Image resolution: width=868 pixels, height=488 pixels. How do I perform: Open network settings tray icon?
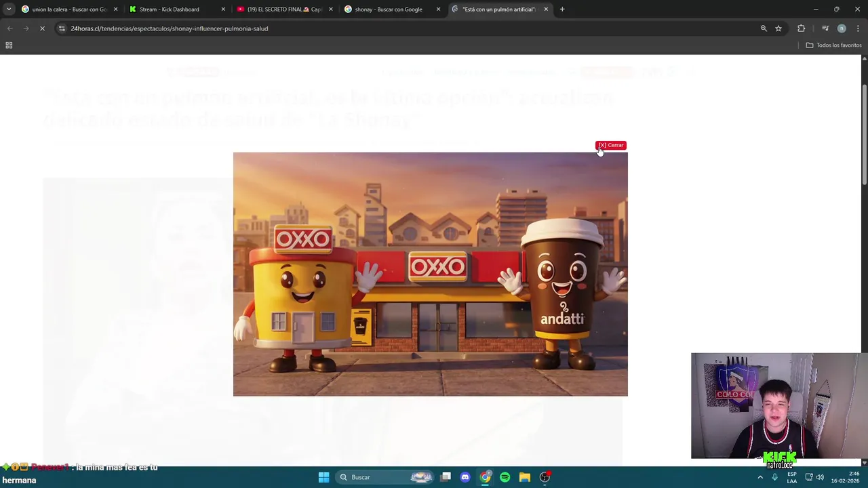(x=809, y=477)
